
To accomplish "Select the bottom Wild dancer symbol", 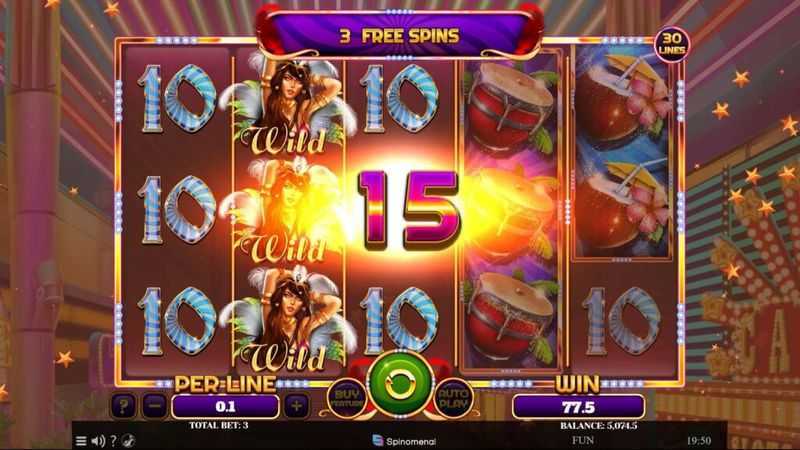I will 289,319.
